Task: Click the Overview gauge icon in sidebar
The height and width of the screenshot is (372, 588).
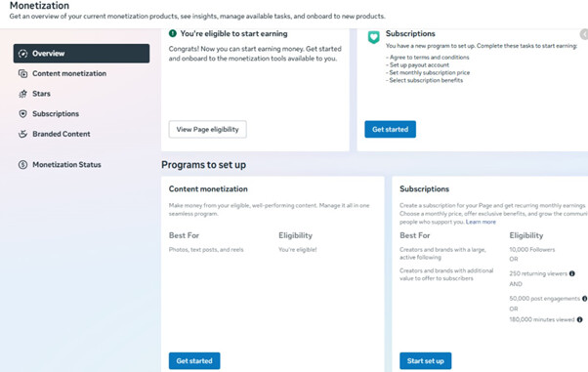Action: (22, 54)
